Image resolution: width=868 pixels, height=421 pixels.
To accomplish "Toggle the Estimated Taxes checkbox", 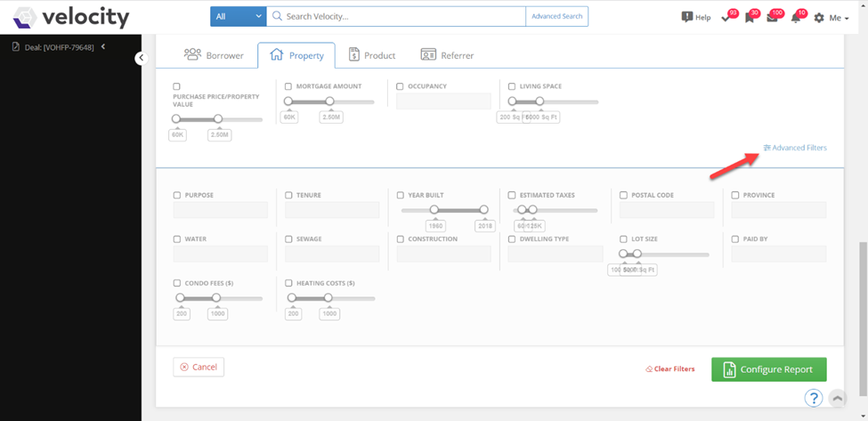I will pos(512,195).
